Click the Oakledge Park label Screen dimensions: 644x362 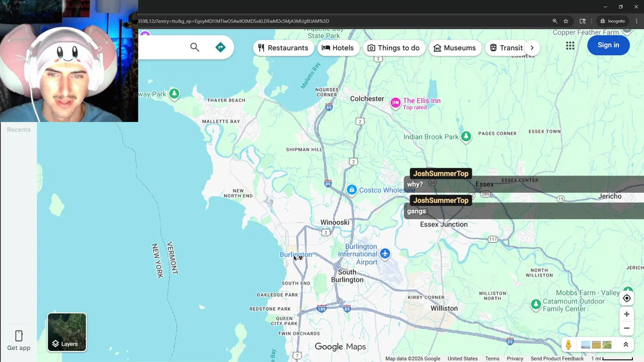pyautogui.click(x=277, y=295)
